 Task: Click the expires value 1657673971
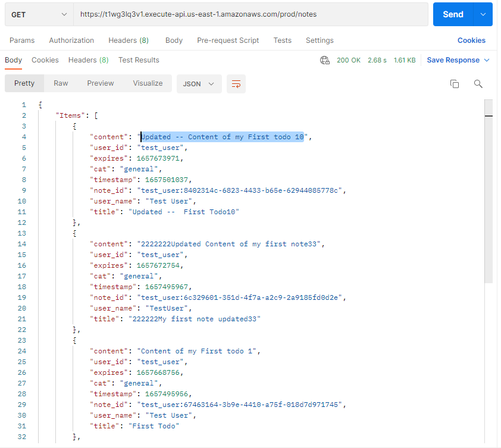click(158, 158)
